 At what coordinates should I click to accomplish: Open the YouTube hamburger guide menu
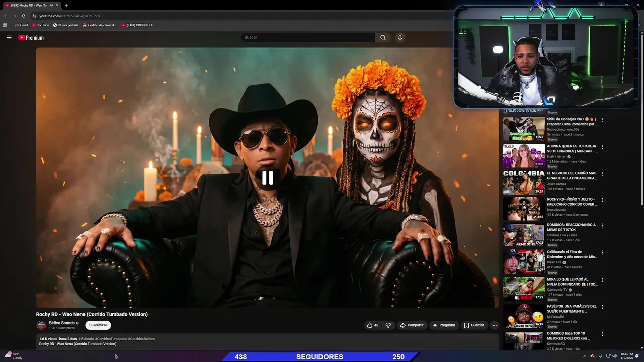[x=9, y=37]
